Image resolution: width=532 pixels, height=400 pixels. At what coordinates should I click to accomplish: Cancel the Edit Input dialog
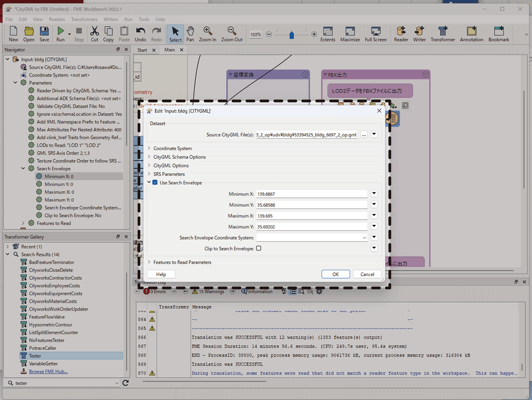point(367,274)
